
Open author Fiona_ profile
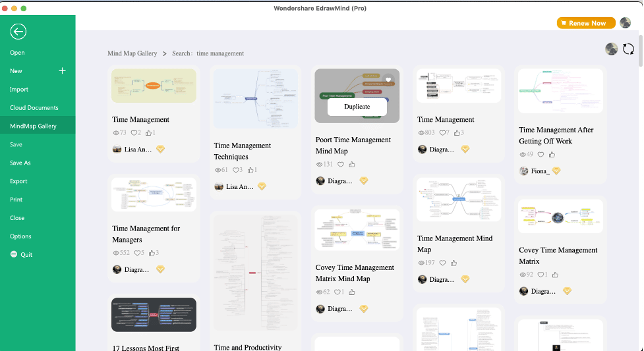tap(540, 171)
